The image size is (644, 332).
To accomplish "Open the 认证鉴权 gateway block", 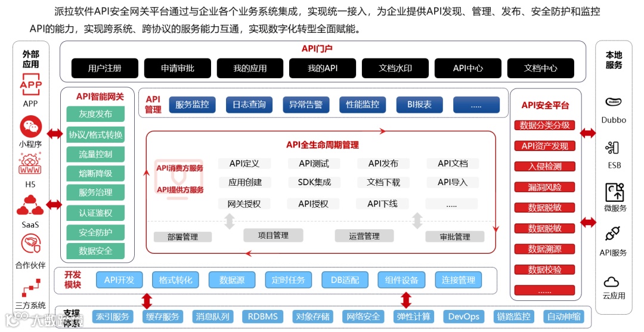I will tap(95, 213).
